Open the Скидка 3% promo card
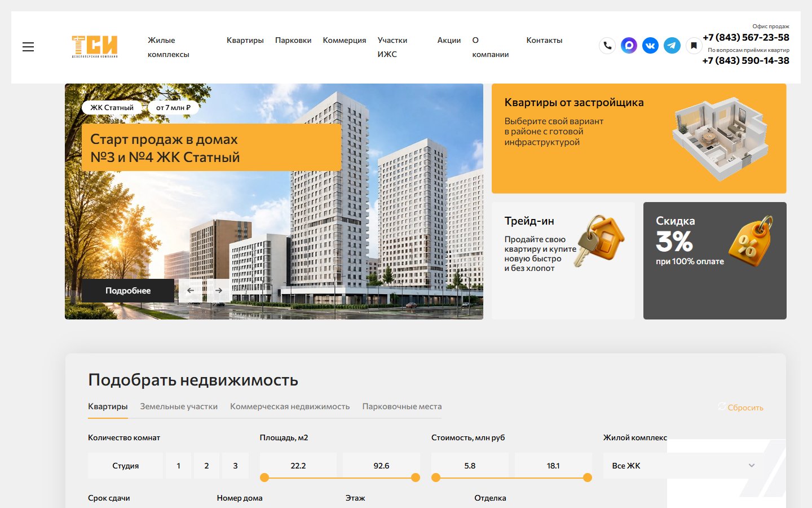 (715, 261)
